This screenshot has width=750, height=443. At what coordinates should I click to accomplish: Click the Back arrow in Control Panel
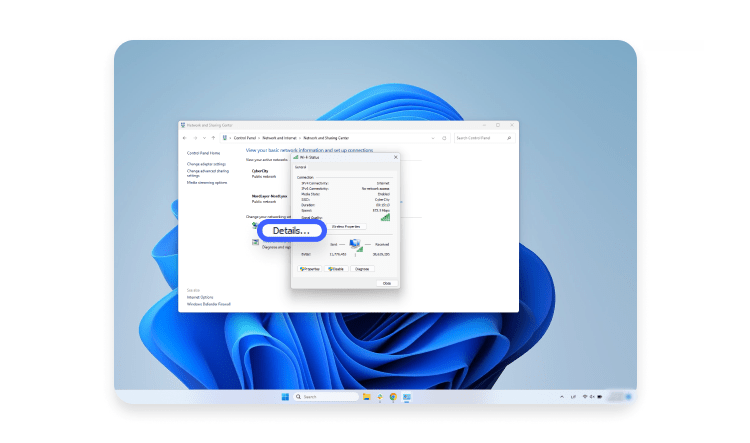click(185, 138)
